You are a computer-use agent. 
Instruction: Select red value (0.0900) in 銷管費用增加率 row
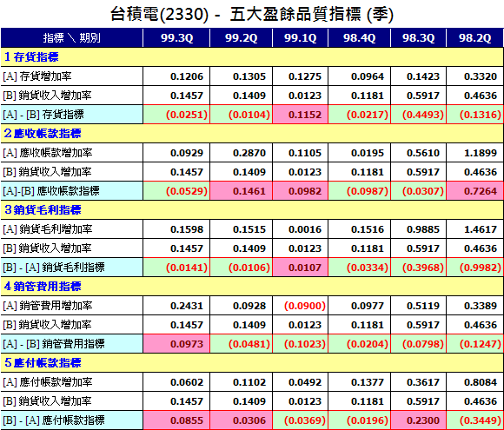pos(305,306)
